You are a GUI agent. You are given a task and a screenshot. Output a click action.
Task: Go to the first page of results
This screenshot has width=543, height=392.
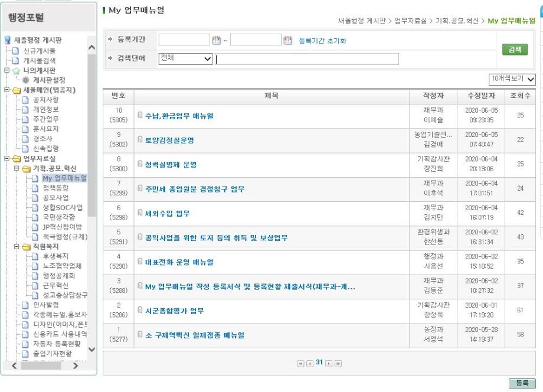tap(300, 362)
